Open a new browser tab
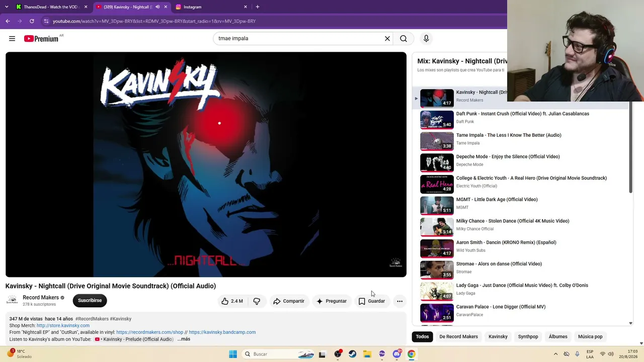 click(258, 7)
